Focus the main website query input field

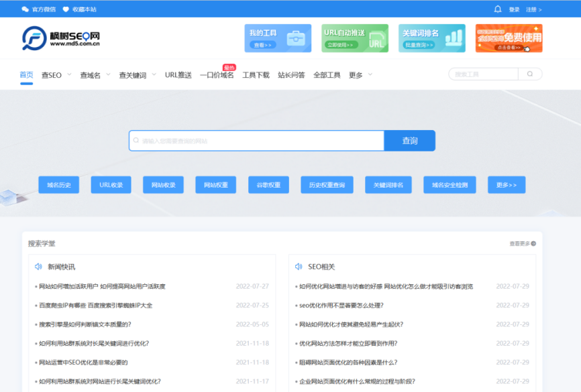coord(256,141)
